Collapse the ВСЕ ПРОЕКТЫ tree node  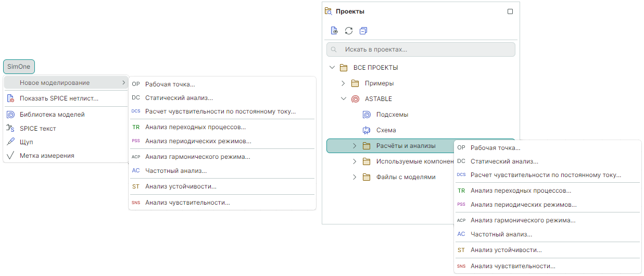click(x=332, y=68)
